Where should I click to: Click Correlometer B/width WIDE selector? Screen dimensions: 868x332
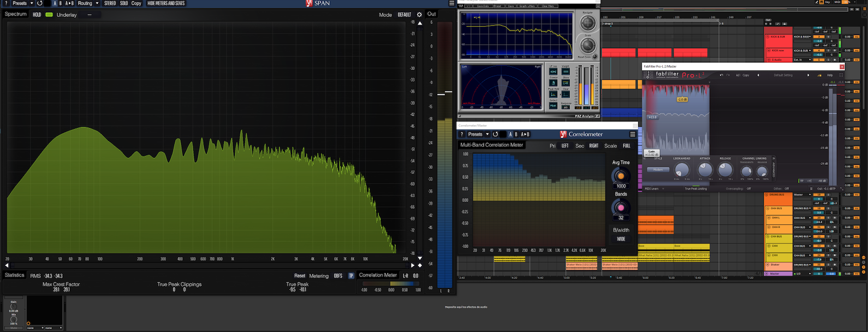click(621, 239)
